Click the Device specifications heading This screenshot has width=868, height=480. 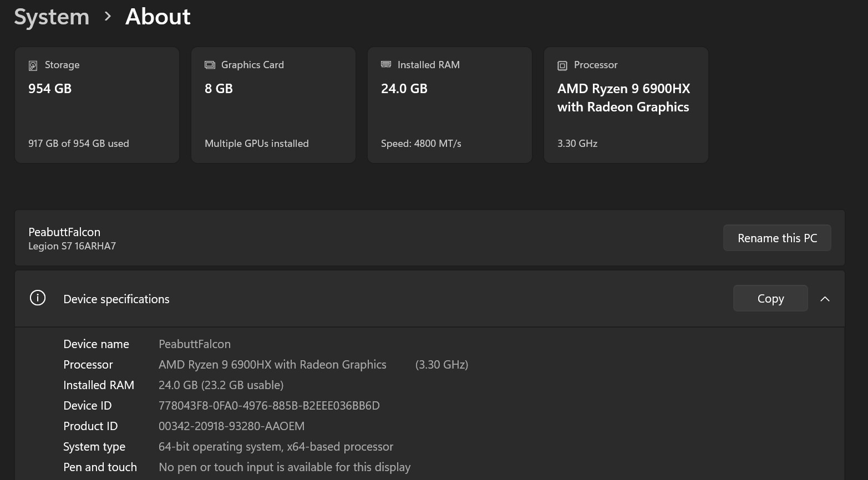click(116, 299)
